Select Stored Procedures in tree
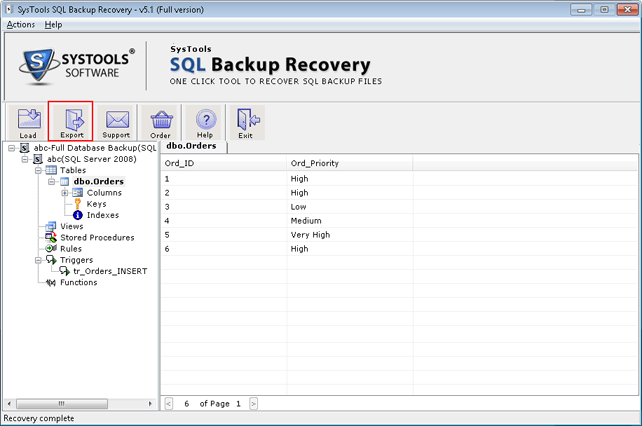This screenshot has height=426, width=642. coord(97,237)
